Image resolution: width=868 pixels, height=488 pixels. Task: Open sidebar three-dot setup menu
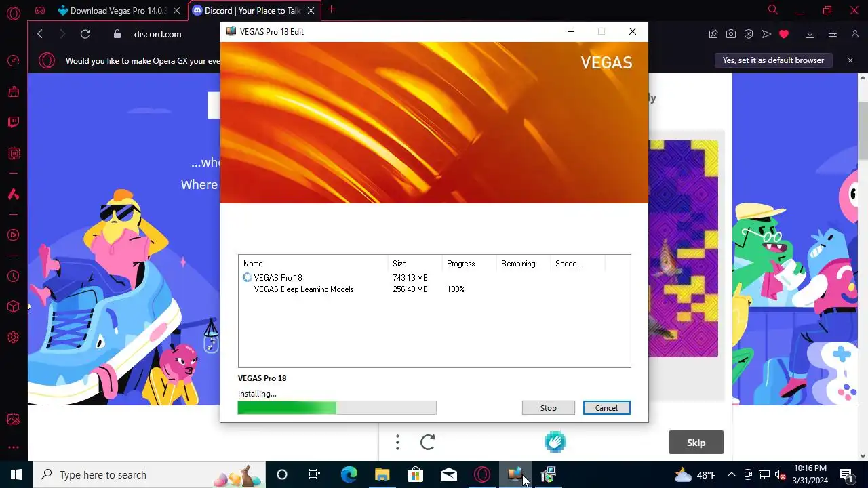pyautogui.click(x=14, y=447)
